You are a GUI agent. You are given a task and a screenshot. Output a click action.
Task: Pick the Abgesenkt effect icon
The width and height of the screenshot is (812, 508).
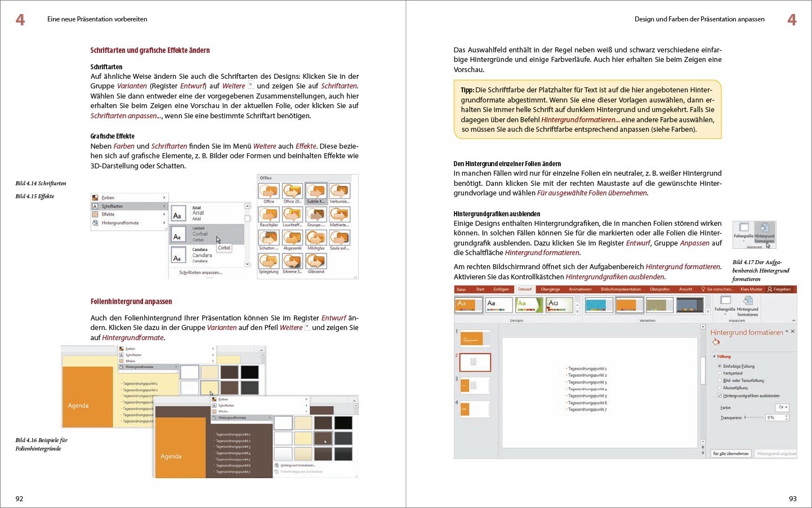292,240
